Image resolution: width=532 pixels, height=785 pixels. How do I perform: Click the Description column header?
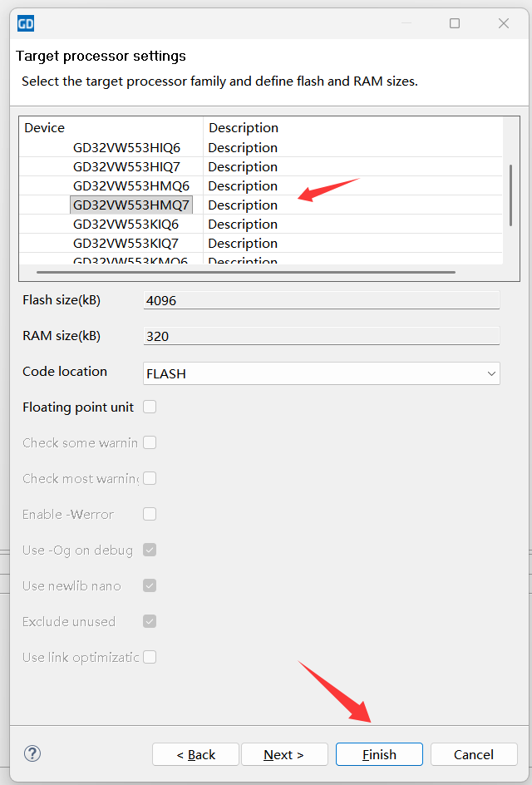(x=244, y=127)
